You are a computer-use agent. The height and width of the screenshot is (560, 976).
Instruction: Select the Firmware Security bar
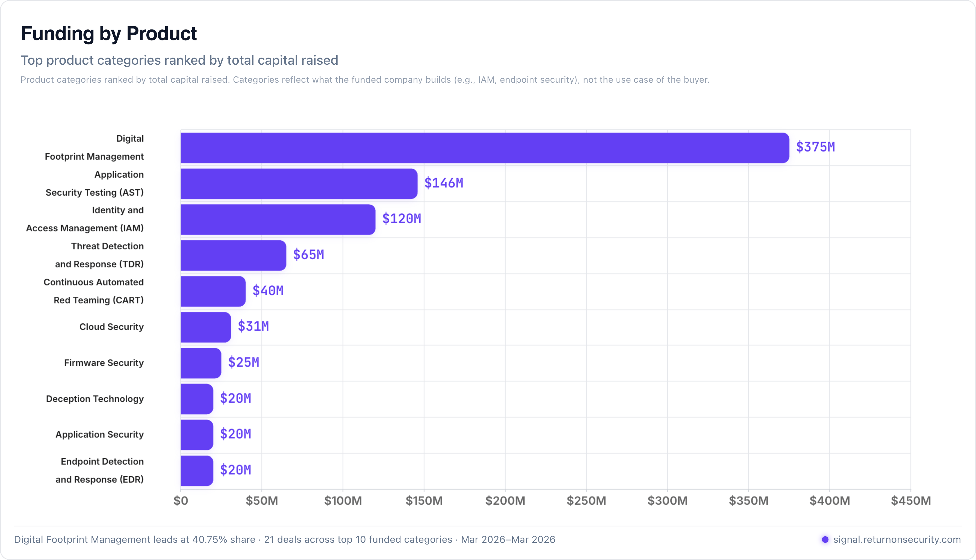tap(200, 363)
